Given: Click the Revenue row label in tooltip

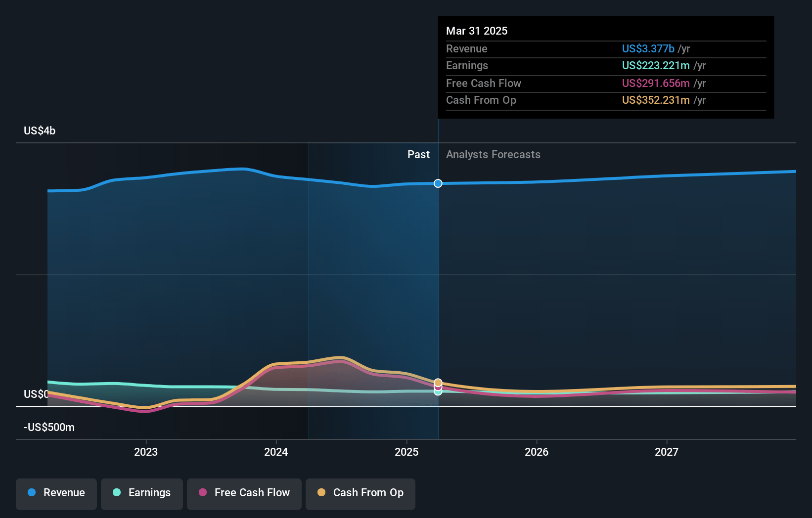Looking at the screenshot, I should tap(466, 48).
